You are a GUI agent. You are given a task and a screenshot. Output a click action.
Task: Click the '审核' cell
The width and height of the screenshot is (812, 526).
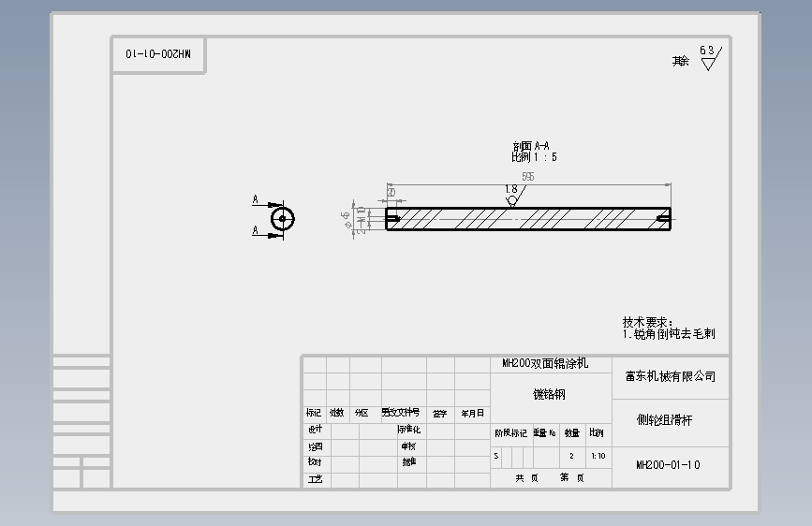pyautogui.click(x=408, y=446)
